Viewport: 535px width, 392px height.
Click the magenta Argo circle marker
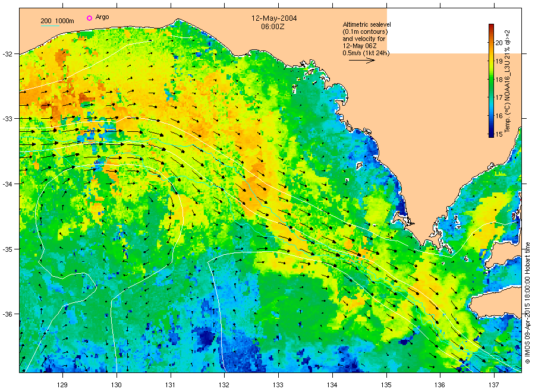point(89,18)
